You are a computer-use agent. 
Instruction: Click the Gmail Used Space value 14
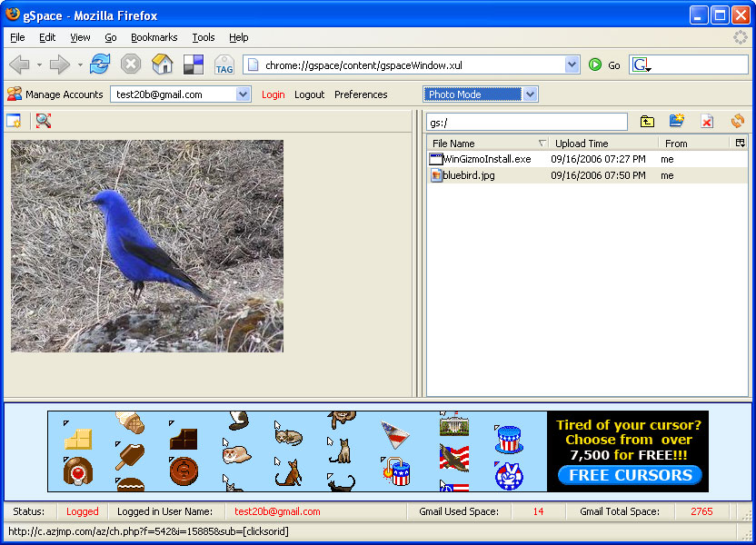pyautogui.click(x=538, y=511)
